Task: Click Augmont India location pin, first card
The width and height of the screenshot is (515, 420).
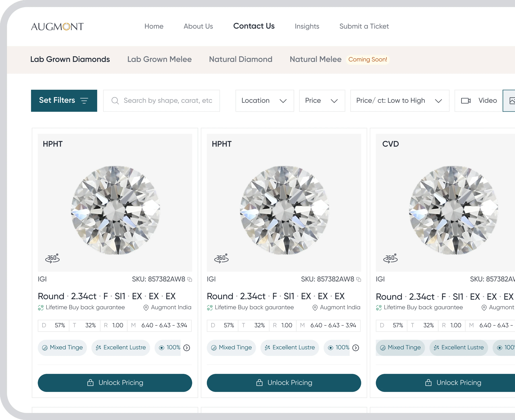Action: [x=146, y=308]
